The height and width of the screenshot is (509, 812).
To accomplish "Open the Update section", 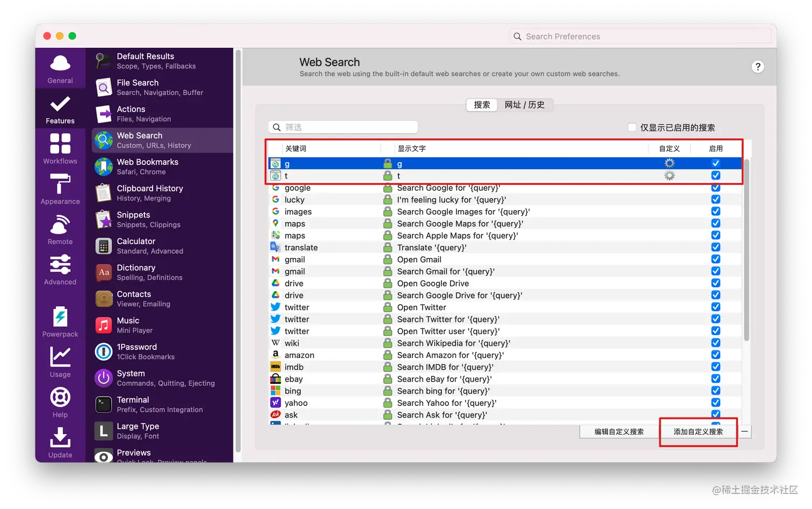I will [x=60, y=443].
